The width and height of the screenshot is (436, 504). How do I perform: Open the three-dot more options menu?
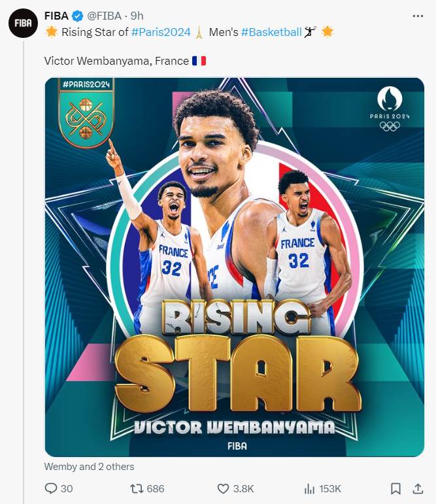418,16
